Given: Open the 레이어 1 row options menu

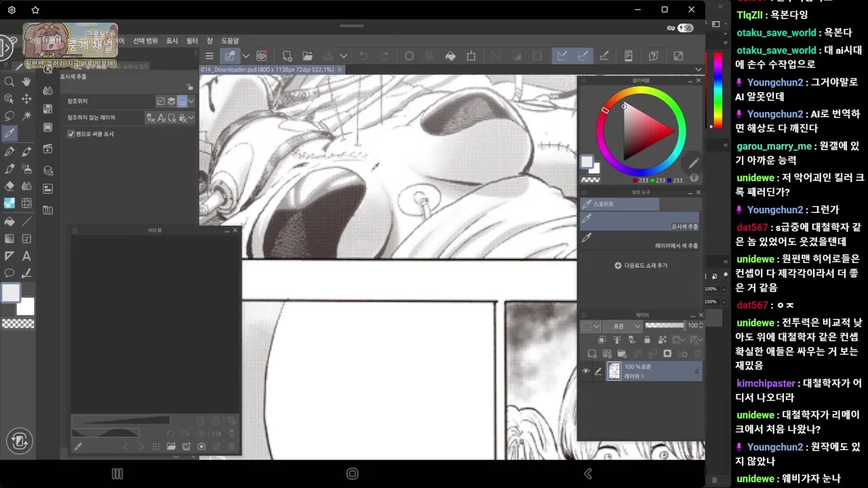Looking at the screenshot, I should pos(696,371).
